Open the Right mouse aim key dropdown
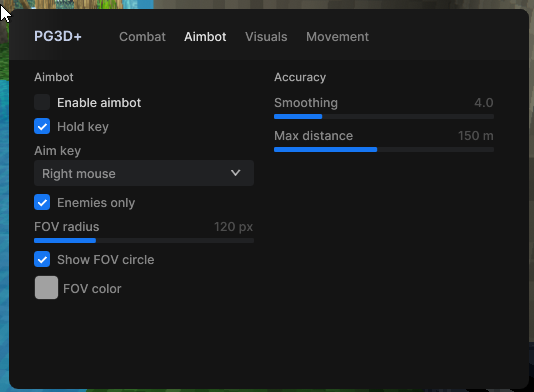Image resolution: width=534 pixels, height=392 pixels. tap(144, 173)
